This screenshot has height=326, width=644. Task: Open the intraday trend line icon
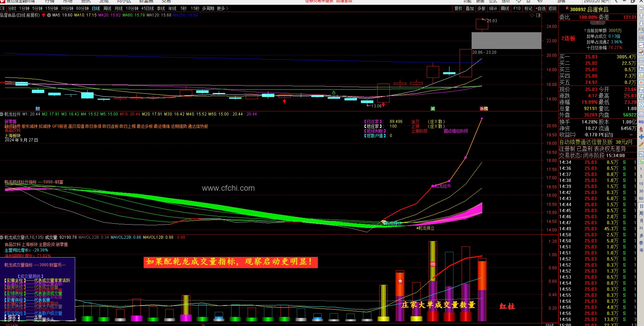coord(641,45)
